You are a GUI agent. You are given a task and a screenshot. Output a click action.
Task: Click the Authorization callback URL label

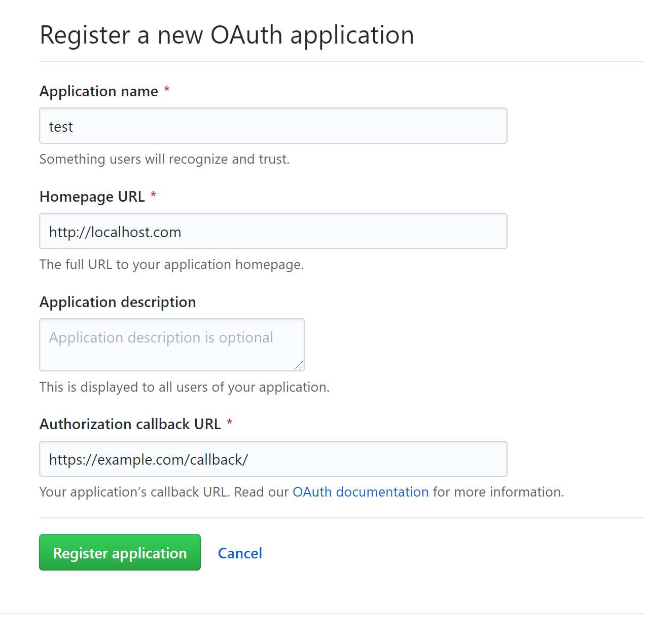coord(130,424)
